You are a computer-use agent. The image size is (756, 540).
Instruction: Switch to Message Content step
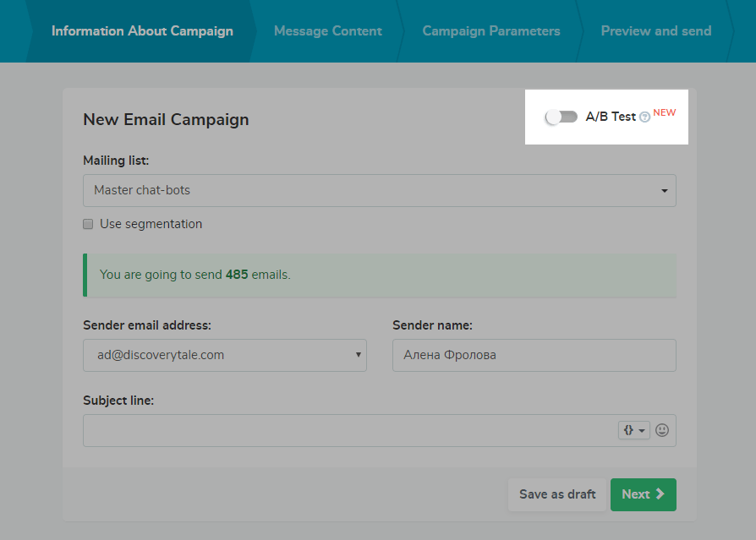pyautogui.click(x=327, y=31)
